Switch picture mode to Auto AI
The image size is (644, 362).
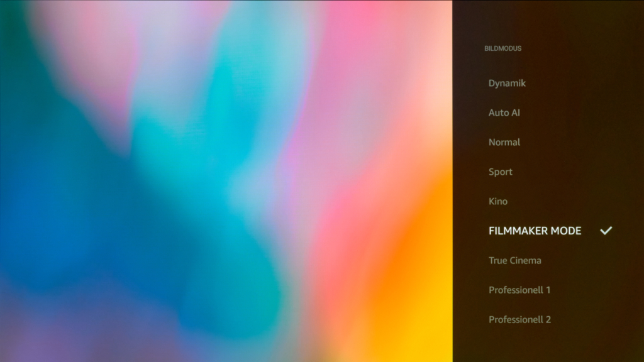[504, 112]
